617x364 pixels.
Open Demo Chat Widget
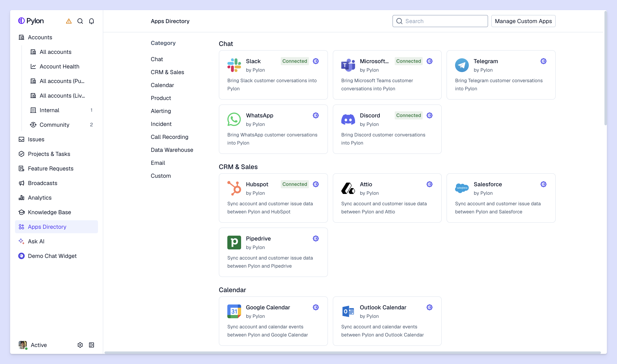pyautogui.click(x=56, y=256)
